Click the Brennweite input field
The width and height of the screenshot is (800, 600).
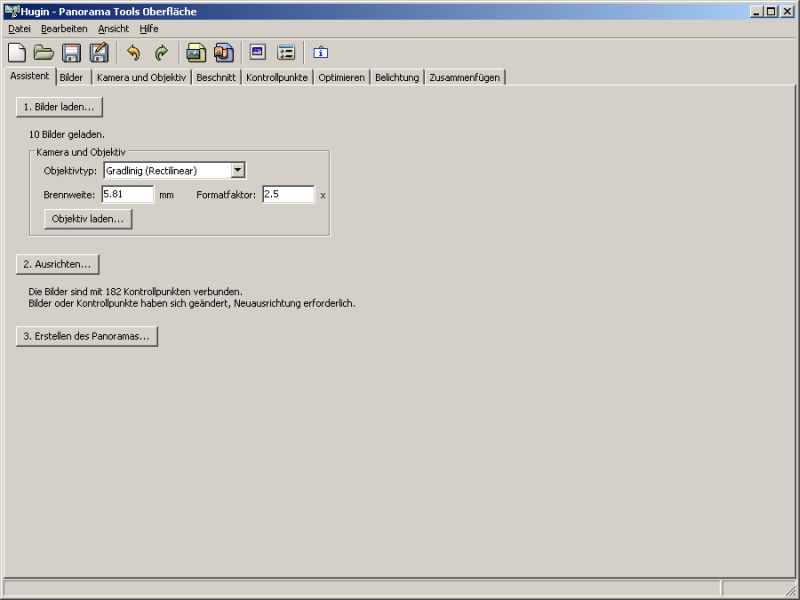128,194
